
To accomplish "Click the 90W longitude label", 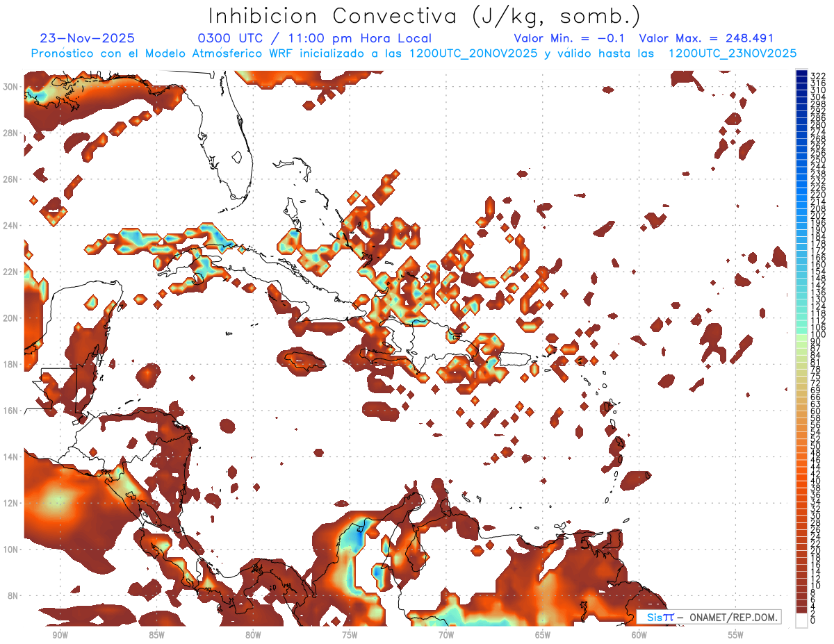I will point(60,636).
